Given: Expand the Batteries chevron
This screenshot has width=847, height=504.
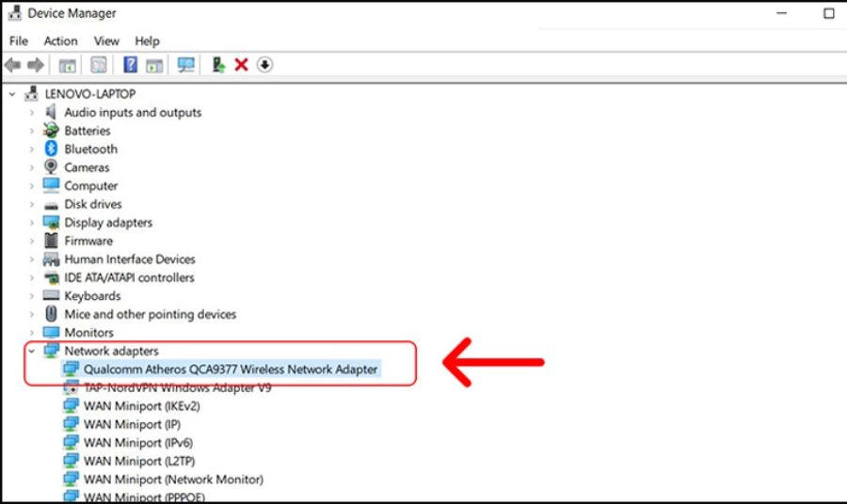Looking at the screenshot, I should [x=31, y=131].
